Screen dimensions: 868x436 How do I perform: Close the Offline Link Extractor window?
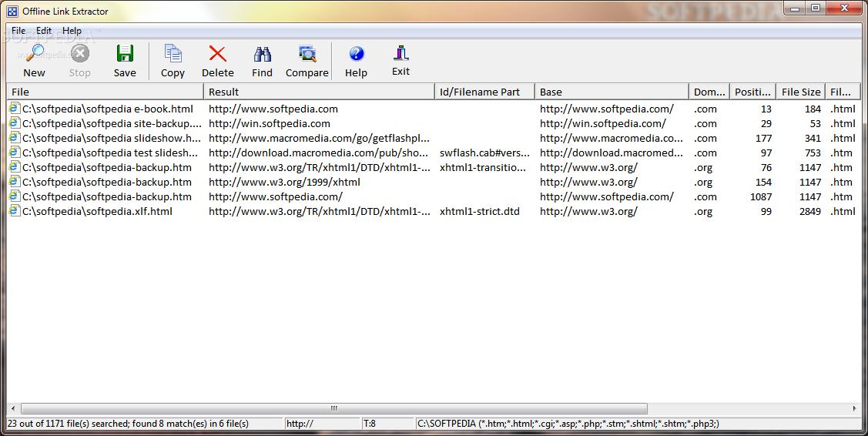[844, 8]
